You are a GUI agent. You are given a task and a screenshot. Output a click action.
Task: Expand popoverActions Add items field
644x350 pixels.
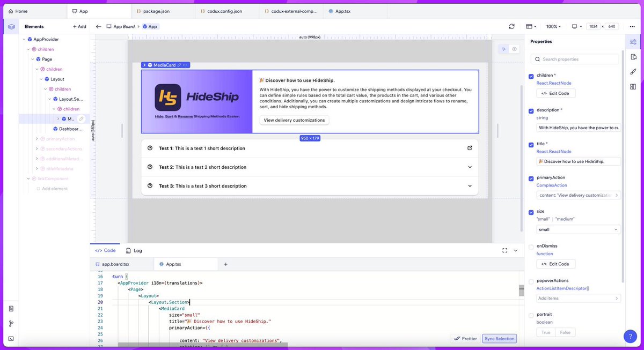(579, 298)
